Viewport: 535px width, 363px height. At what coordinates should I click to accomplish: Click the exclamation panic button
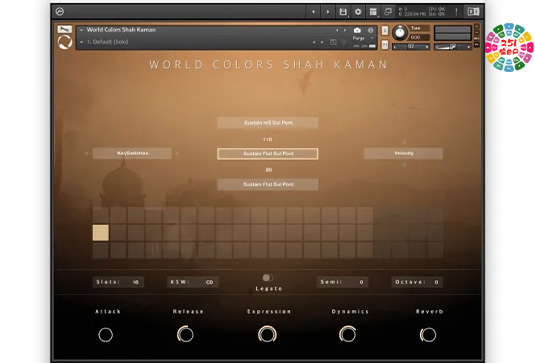coord(456,12)
